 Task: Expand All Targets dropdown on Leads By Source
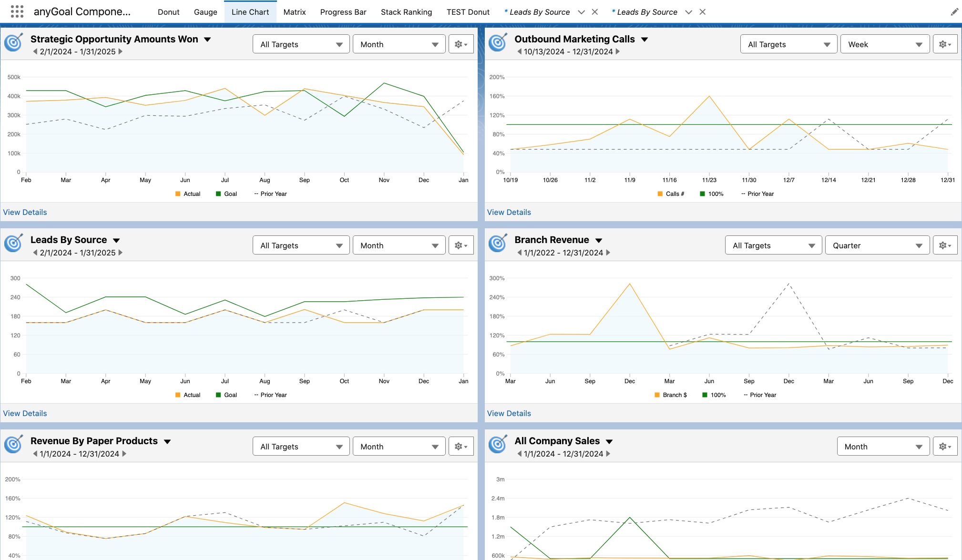click(301, 245)
